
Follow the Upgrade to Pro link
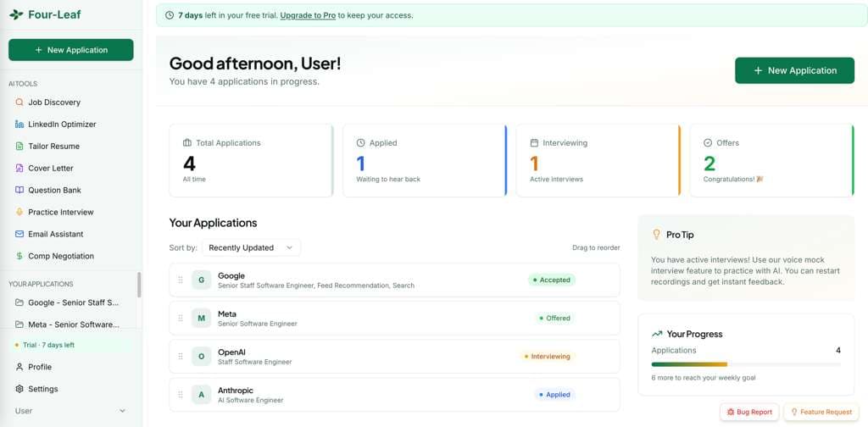[x=308, y=15]
